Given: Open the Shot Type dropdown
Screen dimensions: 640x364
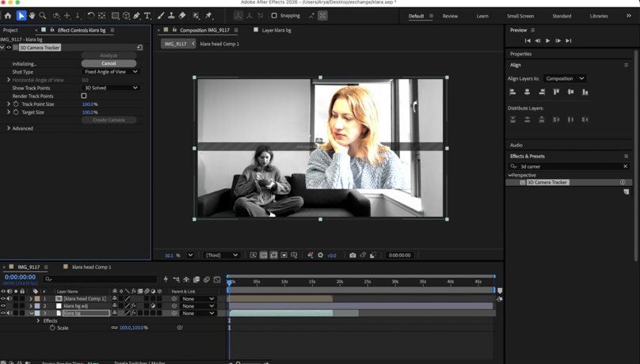Looking at the screenshot, I should pos(111,72).
